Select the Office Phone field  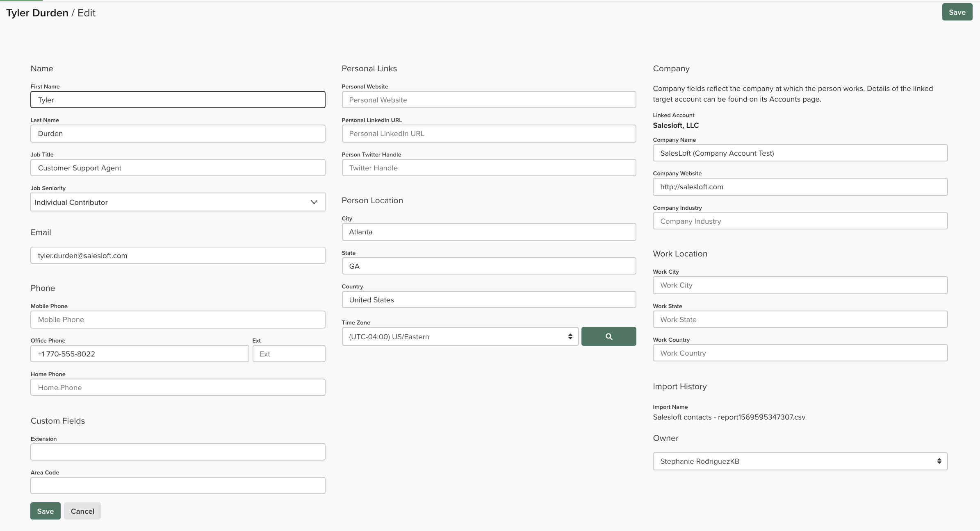point(139,353)
